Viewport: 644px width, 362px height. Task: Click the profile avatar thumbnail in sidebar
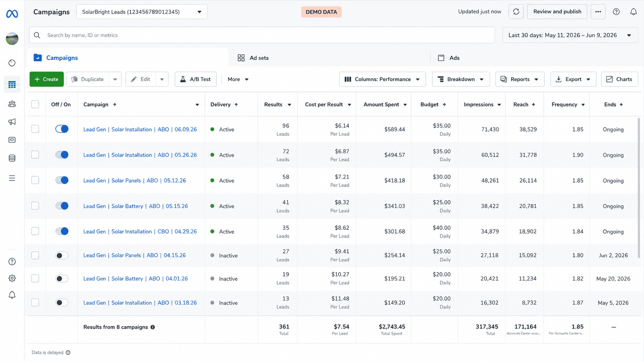[12, 38]
